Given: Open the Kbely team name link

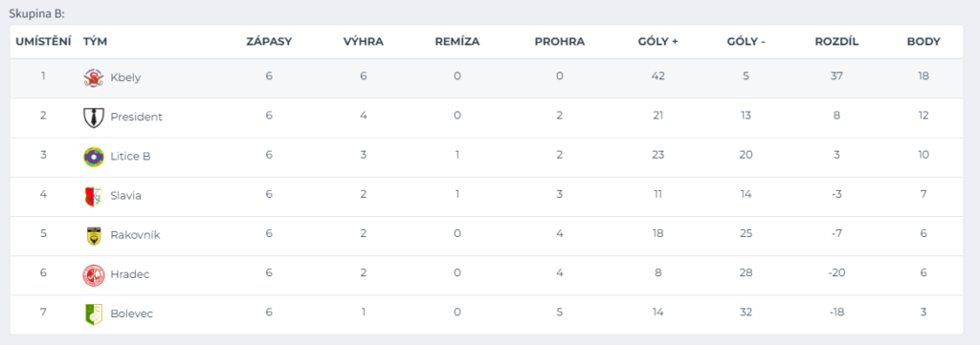Looking at the screenshot, I should coord(125,78).
